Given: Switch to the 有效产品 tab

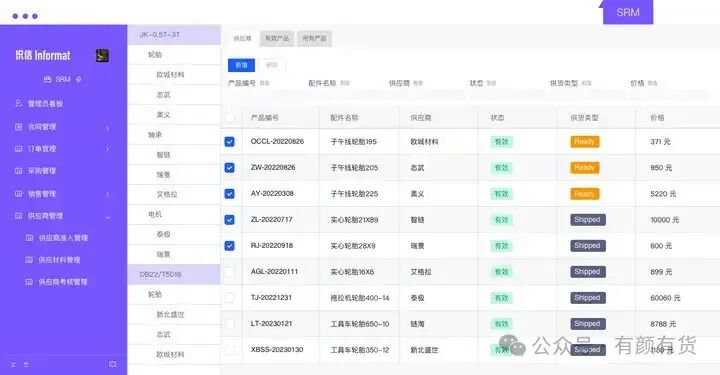Looking at the screenshot, I should click(x=277, y=39).
